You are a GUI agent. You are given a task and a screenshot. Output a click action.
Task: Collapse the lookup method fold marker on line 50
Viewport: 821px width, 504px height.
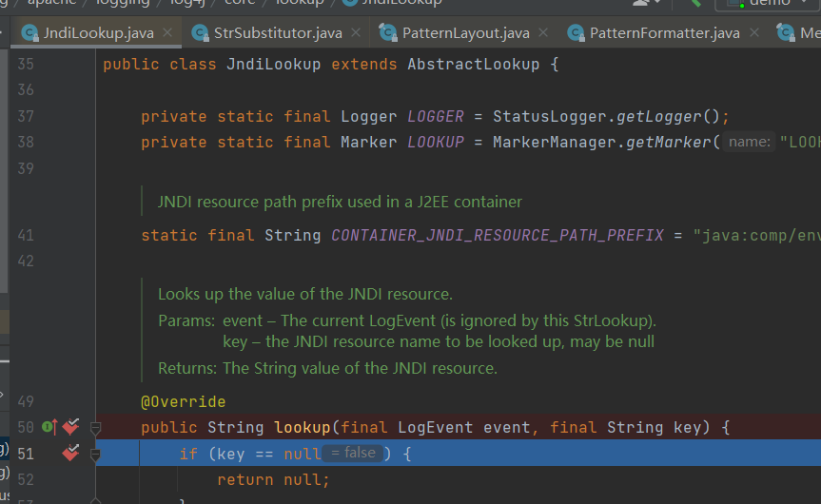95,429
